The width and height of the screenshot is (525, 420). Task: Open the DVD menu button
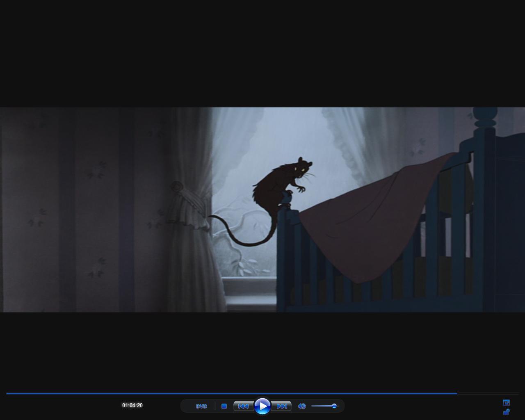(201, 406)
